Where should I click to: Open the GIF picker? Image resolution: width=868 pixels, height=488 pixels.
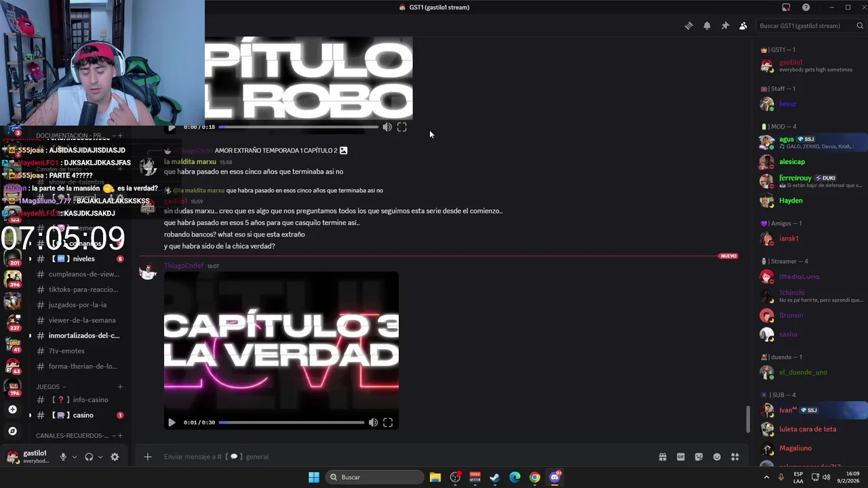tap(681, 457)
